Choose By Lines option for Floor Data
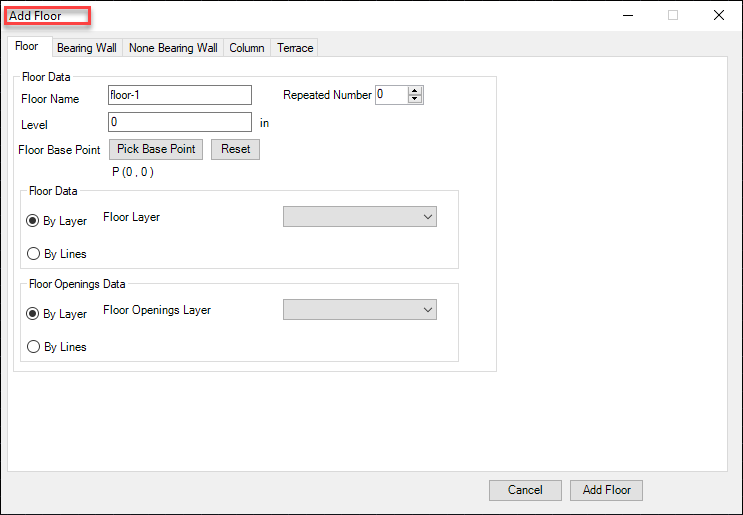The height and width of the screenshot is (515, 743). click(34, 254)
